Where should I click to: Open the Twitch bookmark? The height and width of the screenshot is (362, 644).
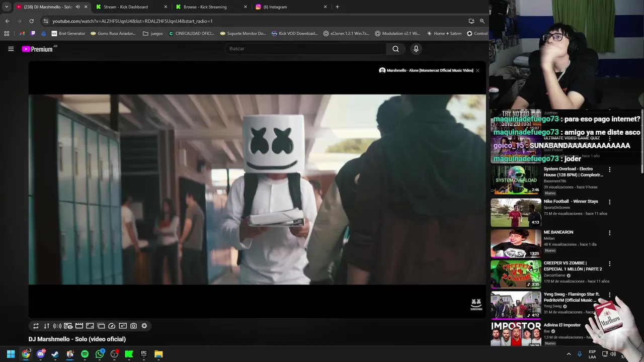(33, 34)
